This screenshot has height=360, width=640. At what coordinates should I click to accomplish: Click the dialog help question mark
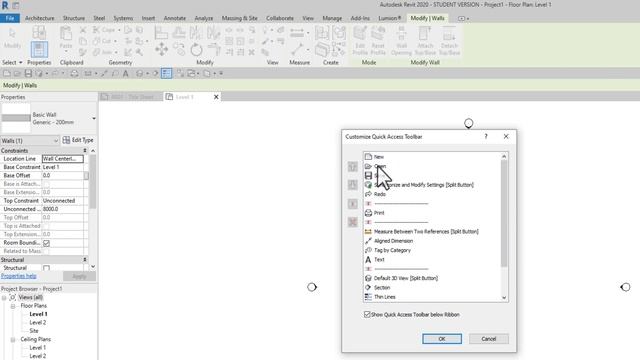pos(486,136)
